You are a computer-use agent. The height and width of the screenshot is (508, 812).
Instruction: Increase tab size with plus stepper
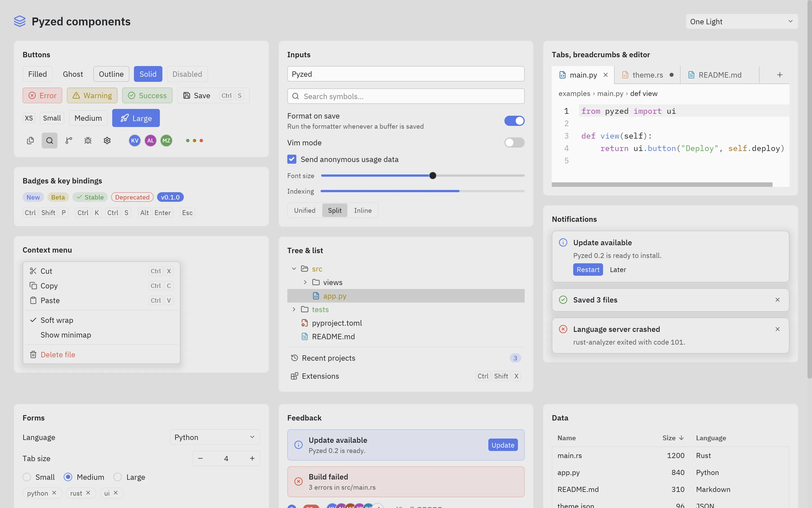tap(252, 458)
